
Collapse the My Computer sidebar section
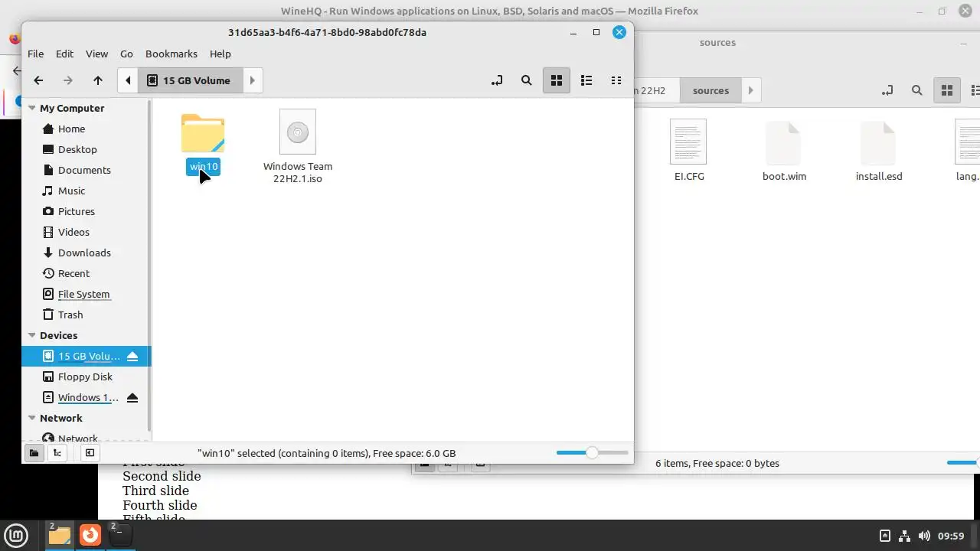(x=32, y=108)
